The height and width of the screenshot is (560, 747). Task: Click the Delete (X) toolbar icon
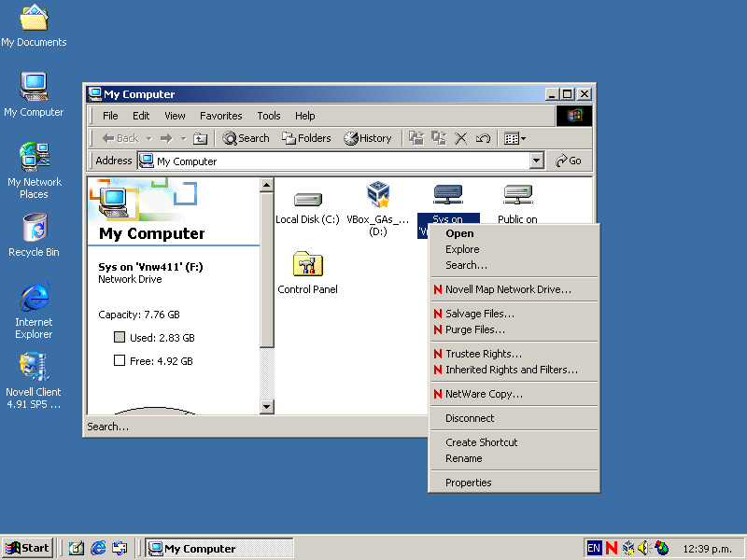[x=460, y=138]
